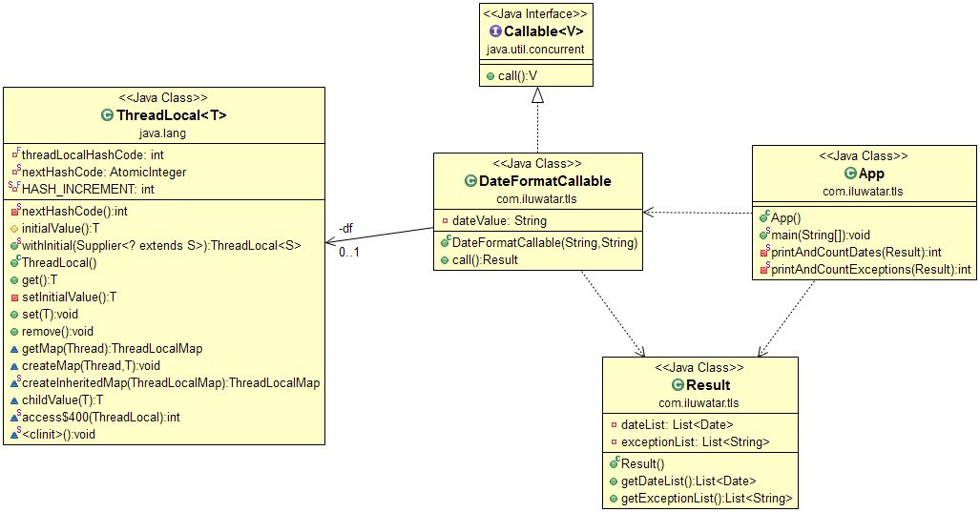Select the Callable realization arrowhead
Image resolution: width=980 pixels, height=512 pixels.
537,94
